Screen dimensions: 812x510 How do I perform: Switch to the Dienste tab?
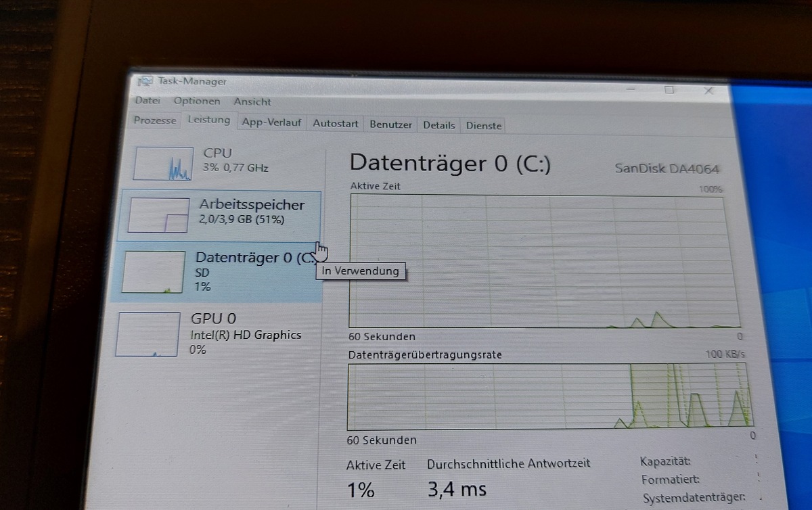click(484, 126)
